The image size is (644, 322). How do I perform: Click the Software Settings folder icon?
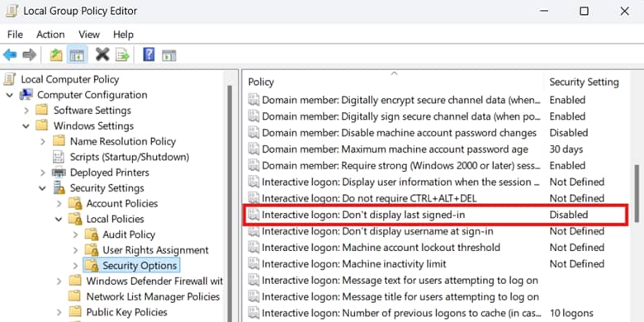coord(42,110)
